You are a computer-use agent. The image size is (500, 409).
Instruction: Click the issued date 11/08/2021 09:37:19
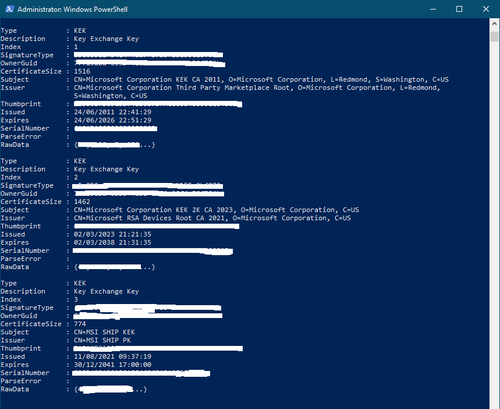coord(112,357)
